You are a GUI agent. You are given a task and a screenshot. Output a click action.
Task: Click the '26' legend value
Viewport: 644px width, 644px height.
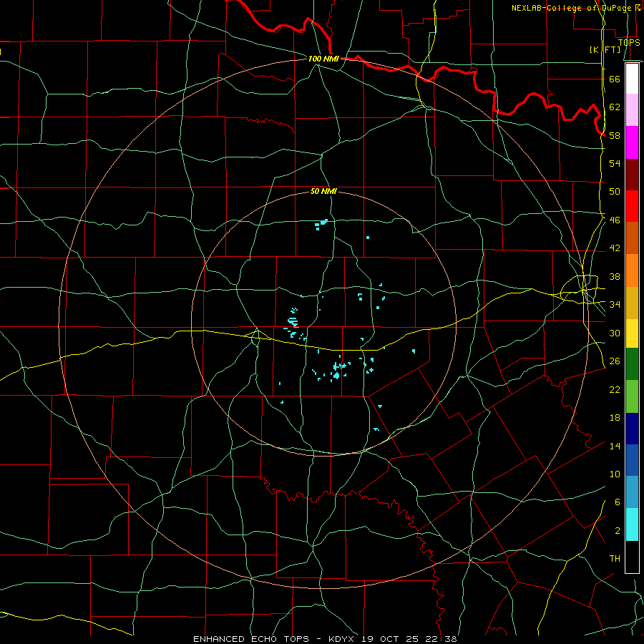615,361
